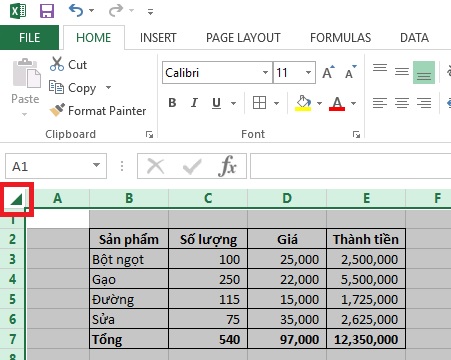Expand the Copy dropdown arrow

(x=108, y=88)
